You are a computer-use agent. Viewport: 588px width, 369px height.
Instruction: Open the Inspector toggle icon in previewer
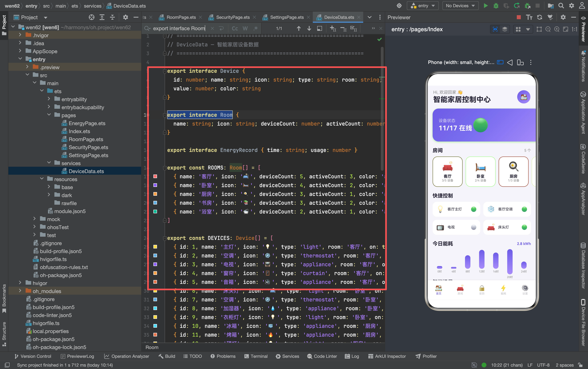(495, 29)
